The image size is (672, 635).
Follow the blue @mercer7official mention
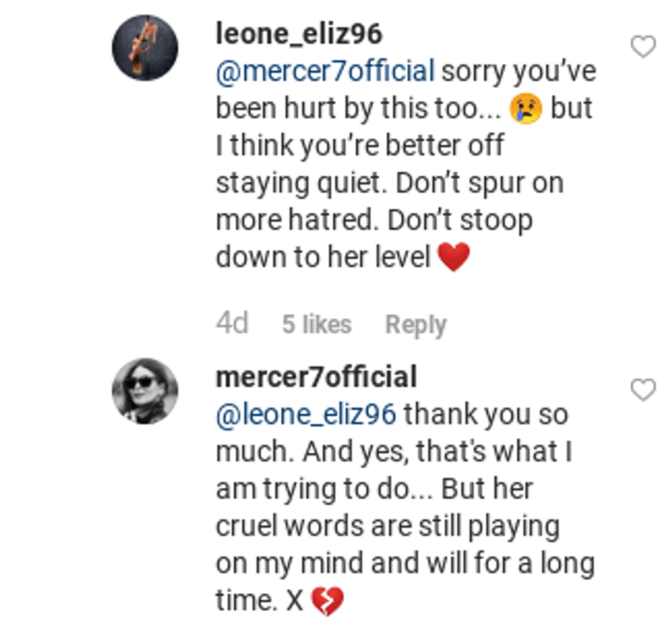click(x=325, y=71)
